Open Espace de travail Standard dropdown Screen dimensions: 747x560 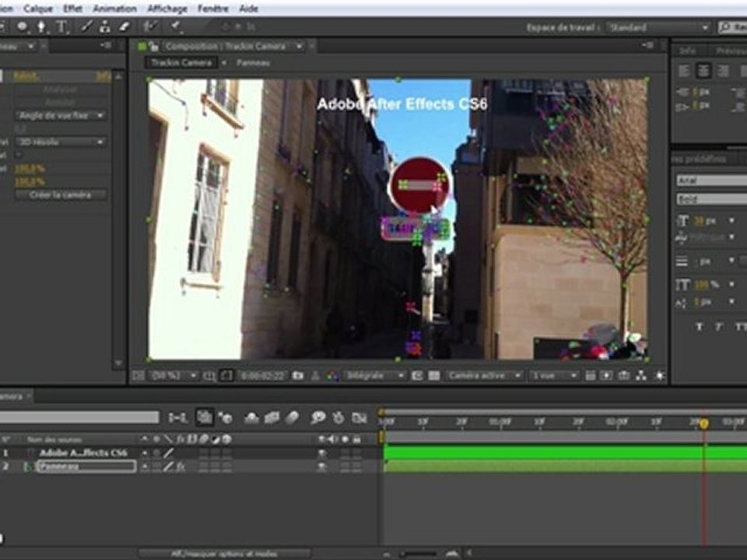pos(658,28)
